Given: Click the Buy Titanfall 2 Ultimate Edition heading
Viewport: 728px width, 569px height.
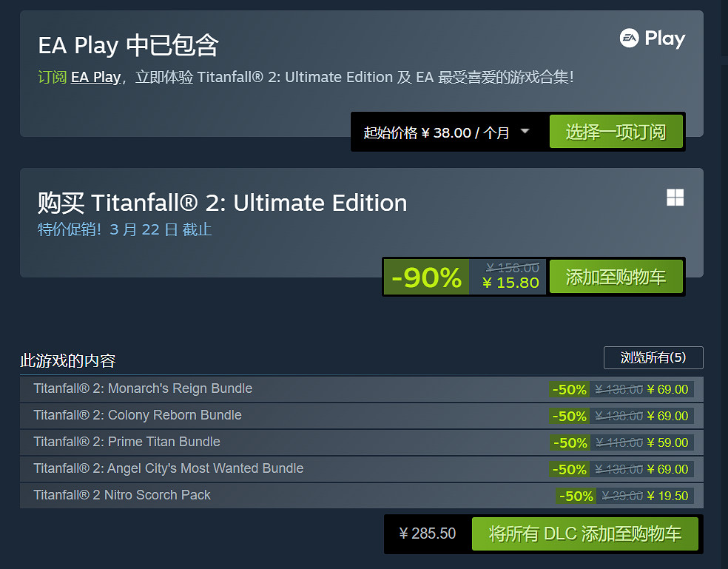Looking at the screenshot, I should (x=222, y=203).
